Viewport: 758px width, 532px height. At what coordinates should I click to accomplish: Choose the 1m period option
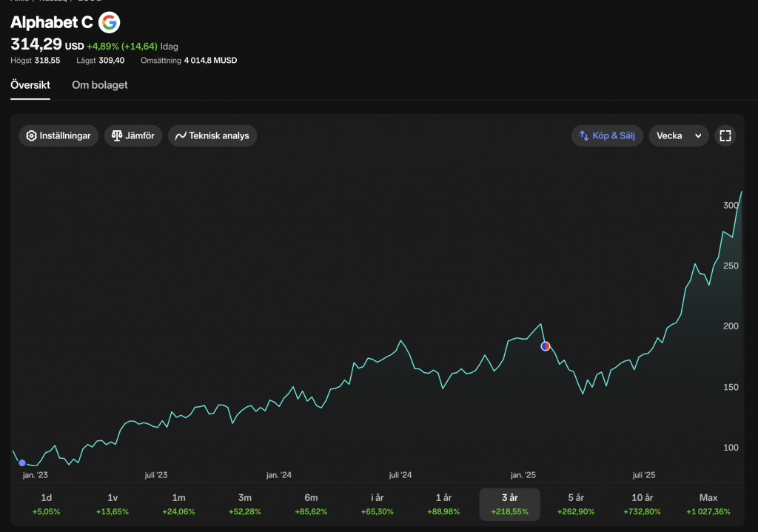[x=178, y=504]
